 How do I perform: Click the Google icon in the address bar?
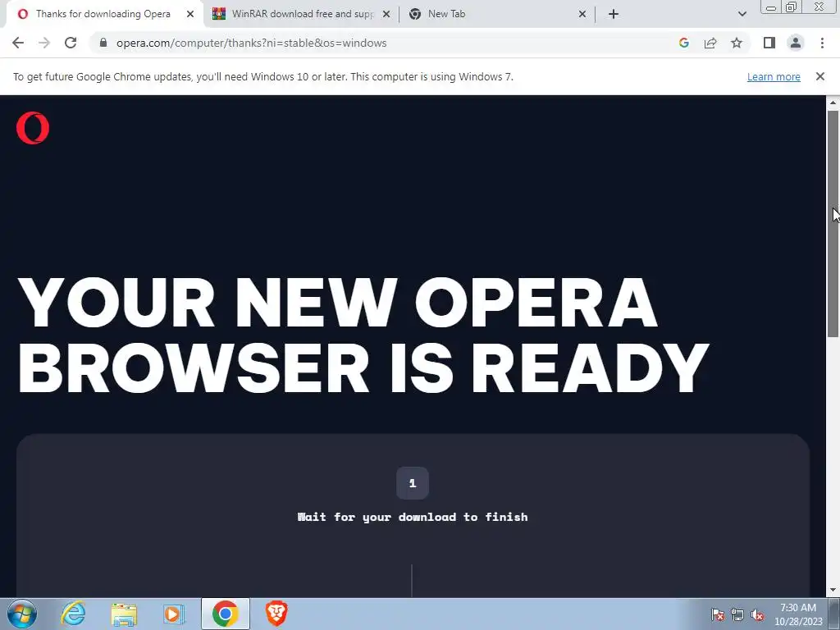(683, 43)
